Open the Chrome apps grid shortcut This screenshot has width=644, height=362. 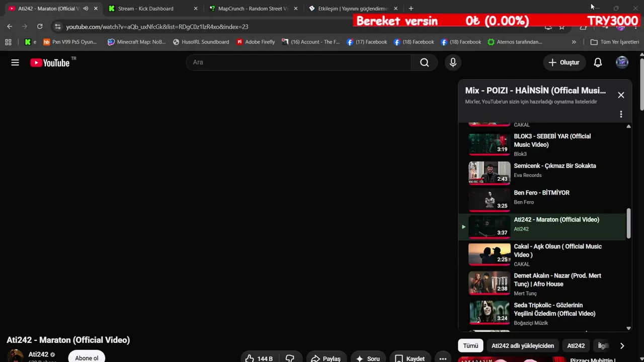[x=8, y=42]
